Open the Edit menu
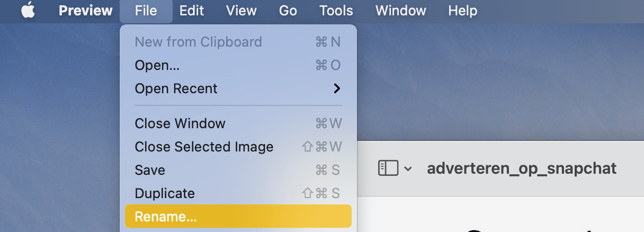 click(x=193, y=11)
